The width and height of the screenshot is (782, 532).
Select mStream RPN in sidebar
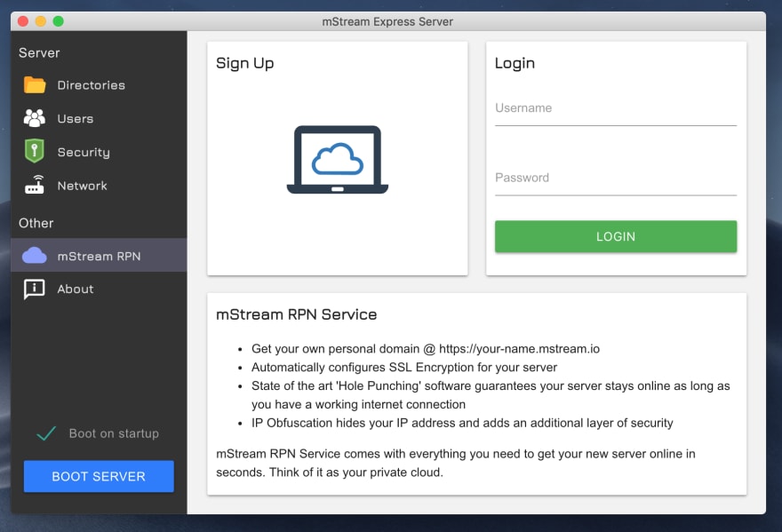[99, 255]
